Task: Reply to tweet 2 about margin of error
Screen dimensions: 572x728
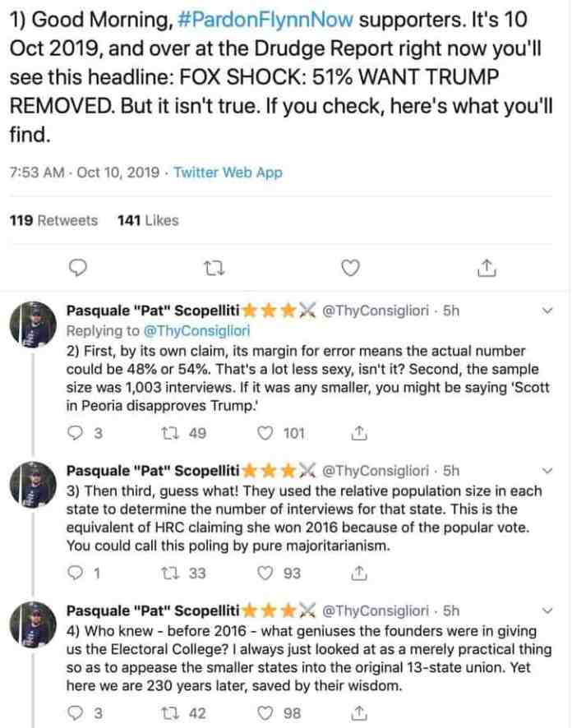Action: point(76,433)
